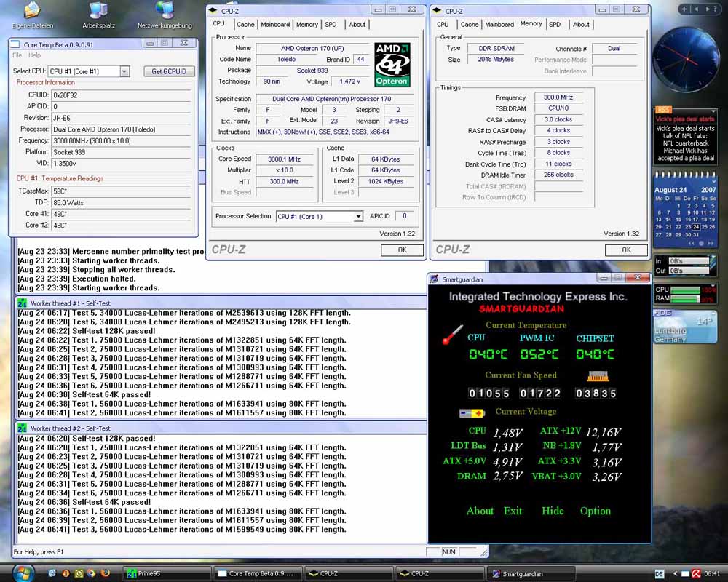Click the memory Frequency field showing 300.0 MHz
This screenshot has width=728, height=582.
click(558, 97)
